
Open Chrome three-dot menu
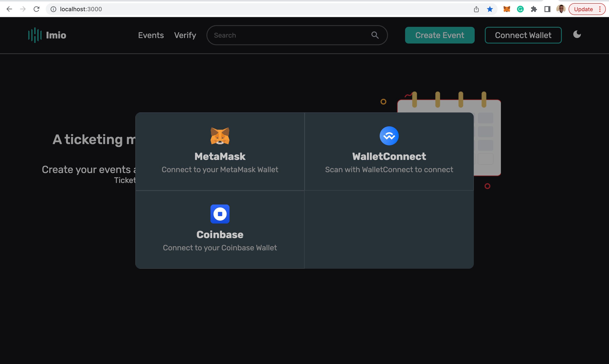point(600,9)
